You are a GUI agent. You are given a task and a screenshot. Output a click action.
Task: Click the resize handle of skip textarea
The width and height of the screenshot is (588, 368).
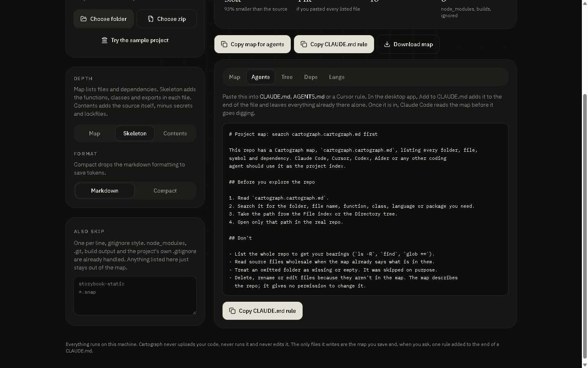[194, 312]
